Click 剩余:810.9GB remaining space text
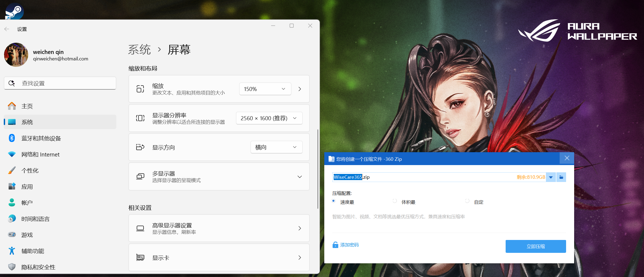The height and width of the screenshot is (277, 644). [x=531, y=177]
